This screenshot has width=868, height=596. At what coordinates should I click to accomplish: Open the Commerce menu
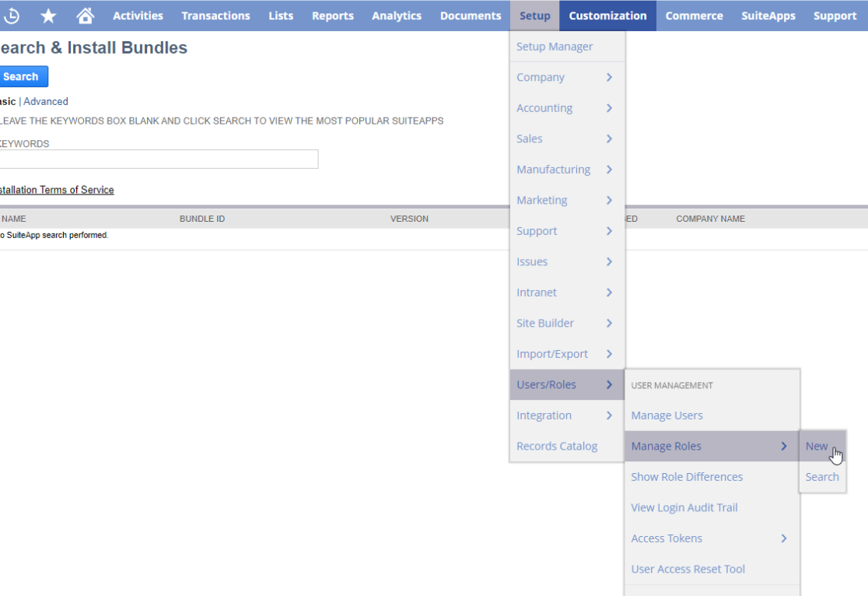695,16
